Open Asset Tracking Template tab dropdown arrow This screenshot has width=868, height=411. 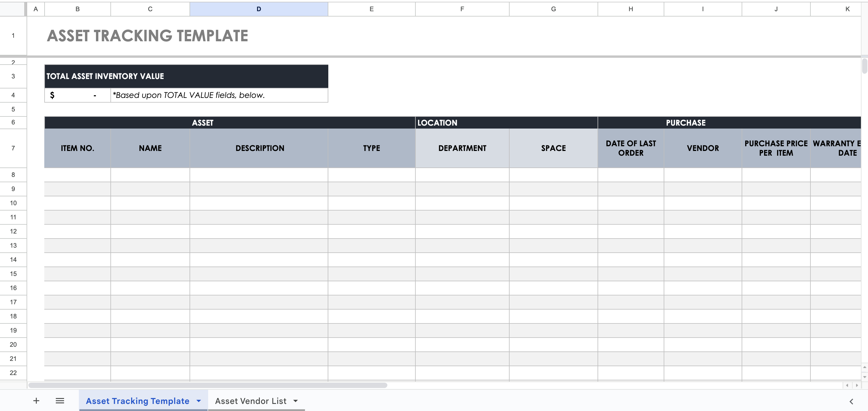[199, 401]
